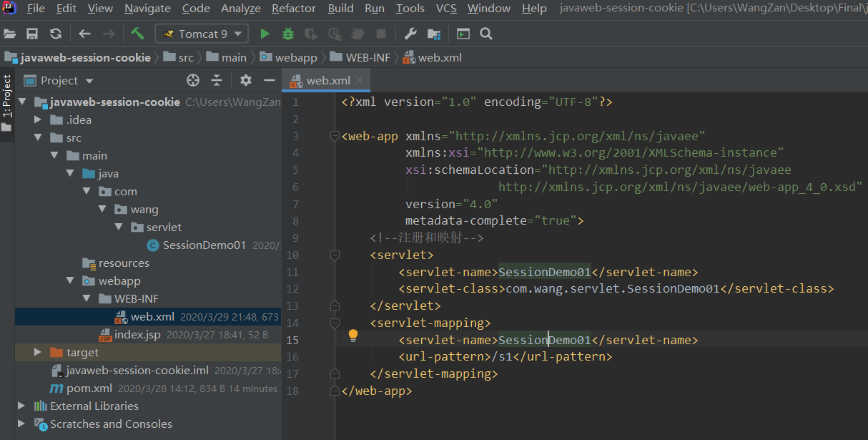868x440 pixels.
Task: Build project with the green hammer icon
Action: click(137, 34)
